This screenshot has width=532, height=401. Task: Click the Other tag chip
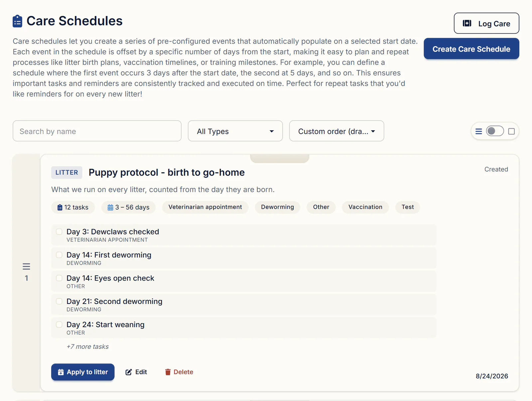click(321, 207)
